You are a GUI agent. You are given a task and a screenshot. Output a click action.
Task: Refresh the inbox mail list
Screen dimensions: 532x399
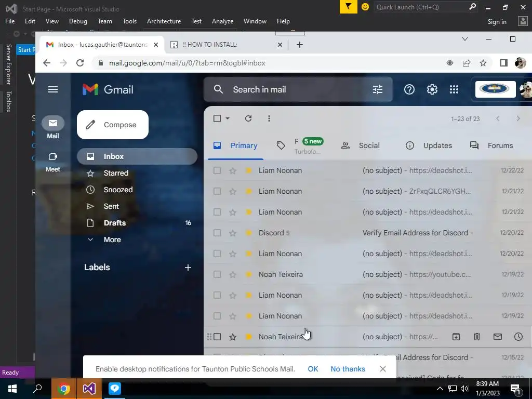(x=248, y=118)
